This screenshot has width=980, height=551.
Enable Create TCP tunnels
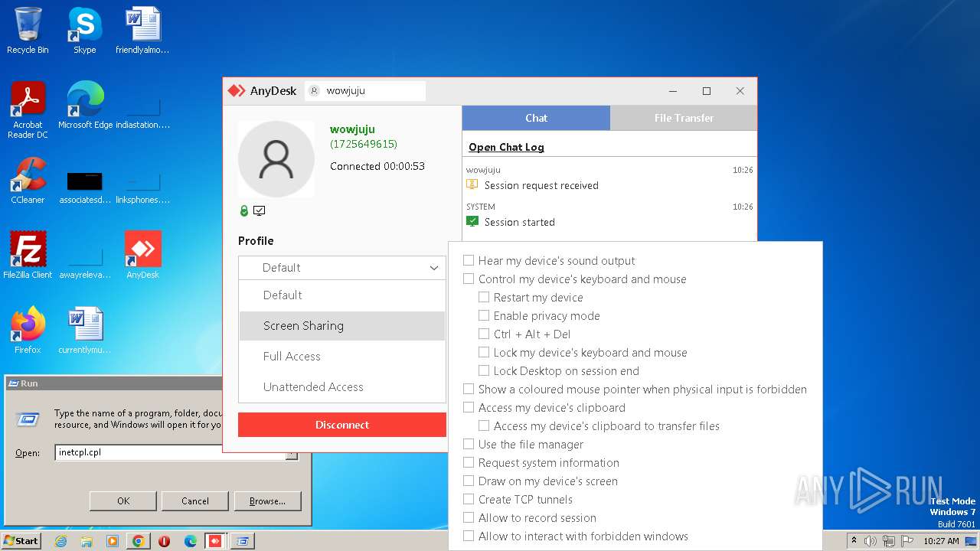coord(469,500)
